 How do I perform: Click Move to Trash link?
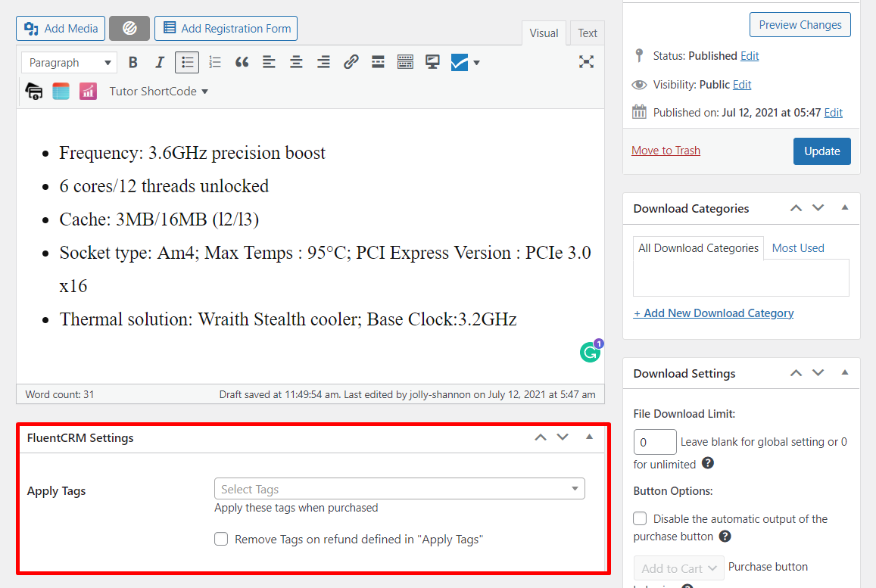pyautogui.click(x=666, y=151)
